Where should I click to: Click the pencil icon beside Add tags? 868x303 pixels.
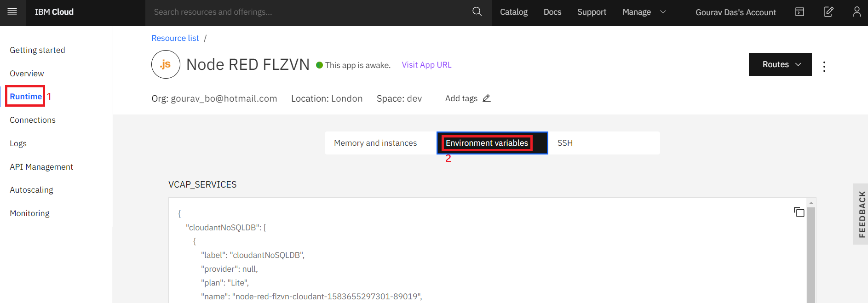[x=487, y=98]
